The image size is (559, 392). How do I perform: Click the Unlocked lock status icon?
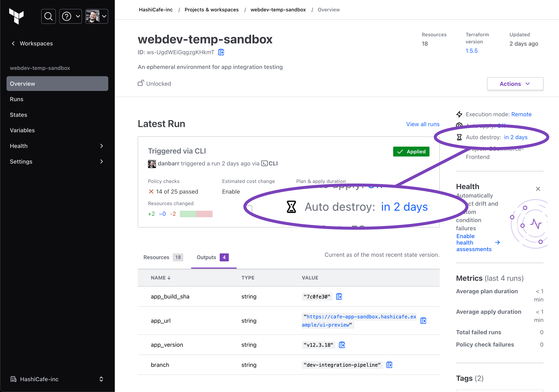[141, 83]
